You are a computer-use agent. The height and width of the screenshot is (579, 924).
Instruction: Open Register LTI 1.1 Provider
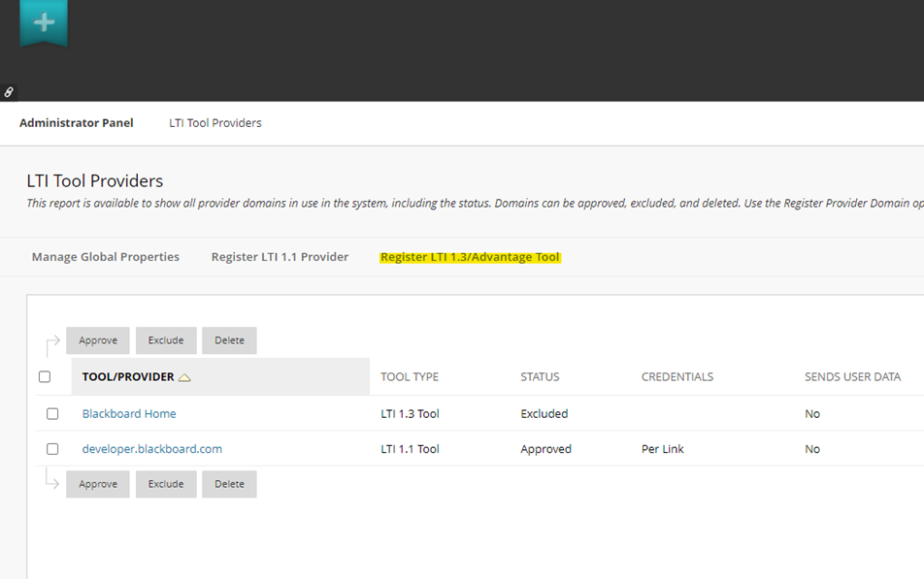point(280,257)
